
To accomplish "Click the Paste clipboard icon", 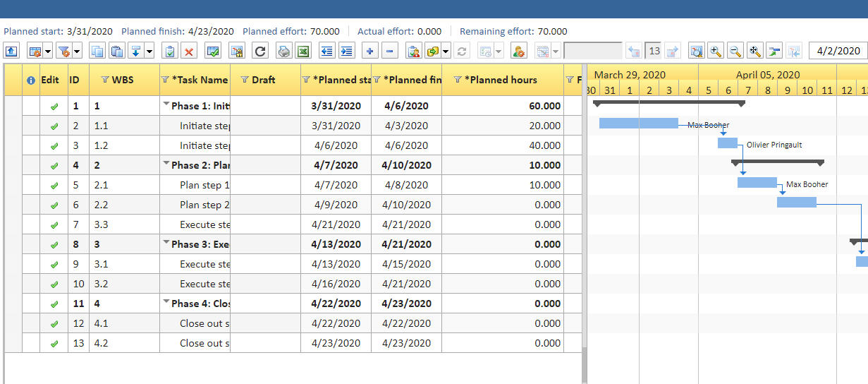I will 116,51.
